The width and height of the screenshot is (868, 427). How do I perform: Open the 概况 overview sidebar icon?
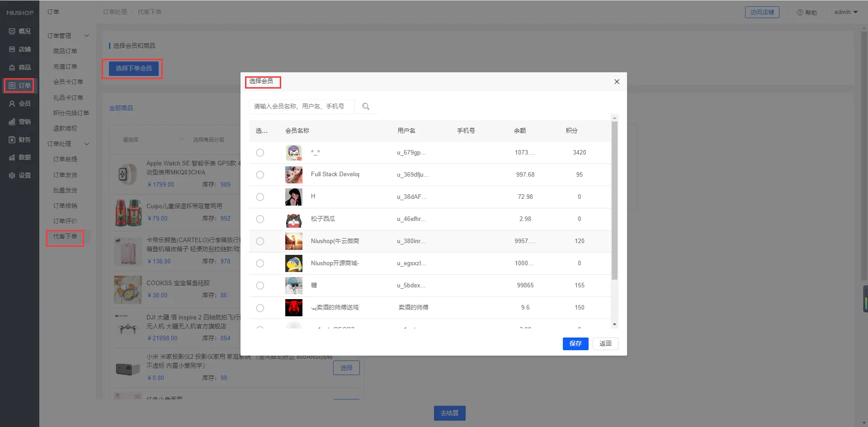[x=12, y=31]
